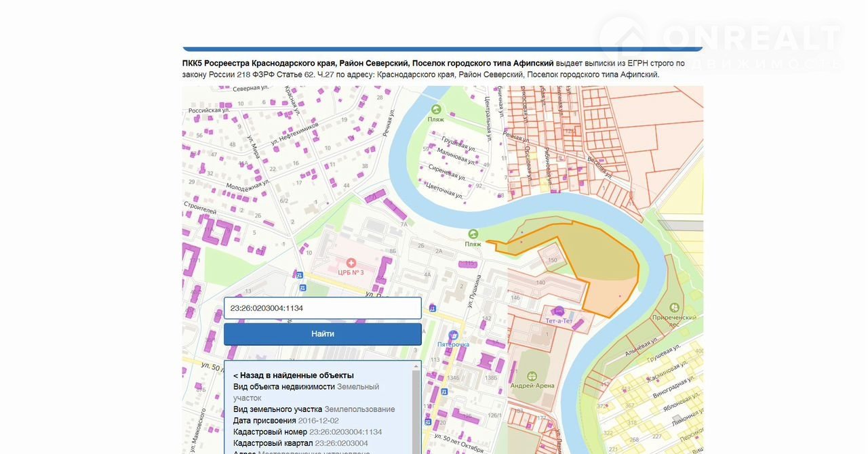The height and width of the screenshot is (454, 868).
Task: Click Кадастровый номер value in info panel
Action: point(345,432)
